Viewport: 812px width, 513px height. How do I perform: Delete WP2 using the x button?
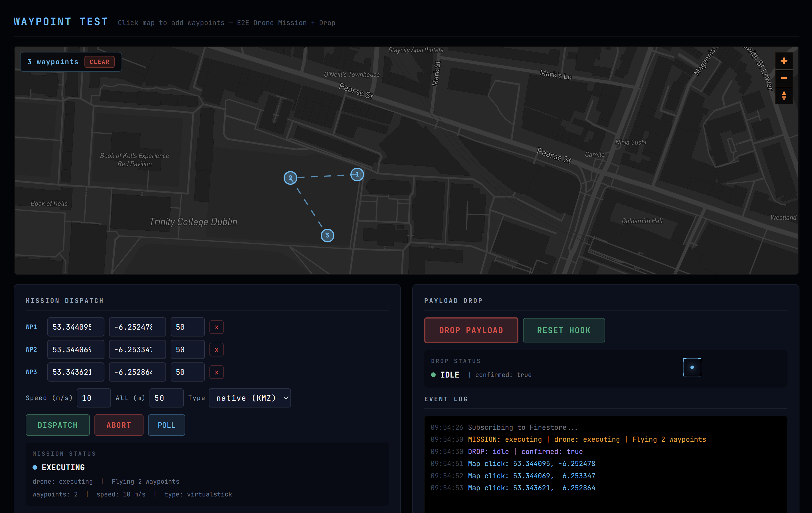217,350
